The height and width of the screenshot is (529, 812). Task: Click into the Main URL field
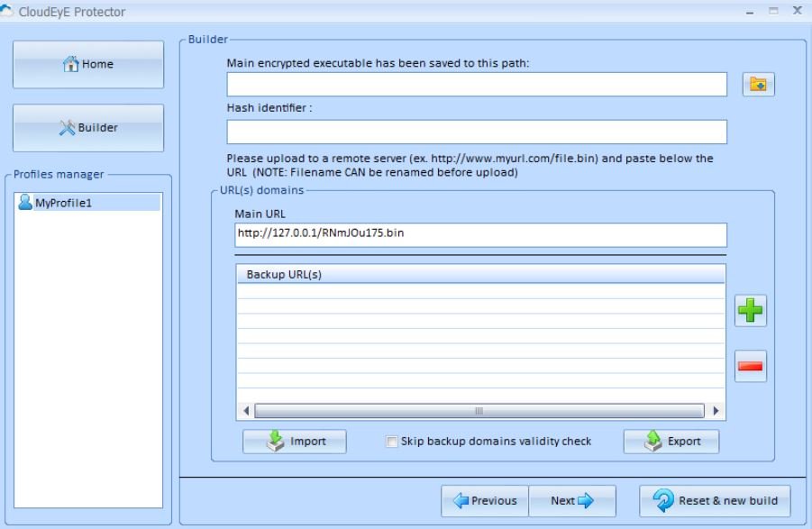pyautogui.click(x=480, y=235)
